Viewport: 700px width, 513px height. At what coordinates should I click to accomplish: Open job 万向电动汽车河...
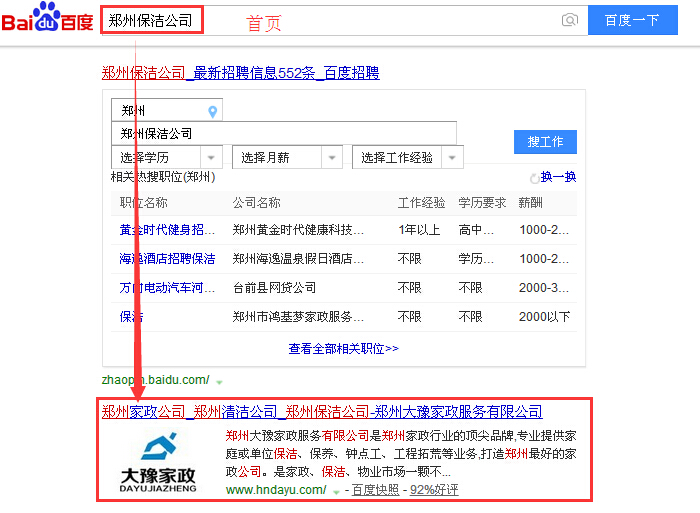point(167,288)
